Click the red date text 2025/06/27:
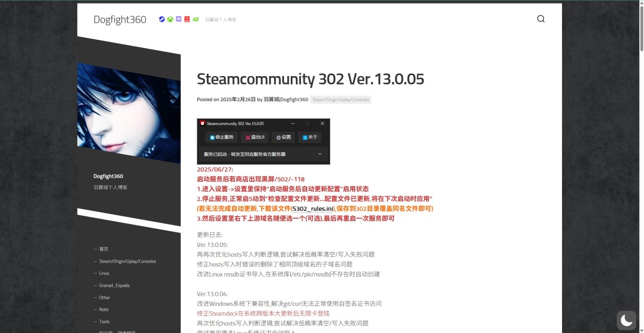The image size is (644, 333). (x=215, y=170)
